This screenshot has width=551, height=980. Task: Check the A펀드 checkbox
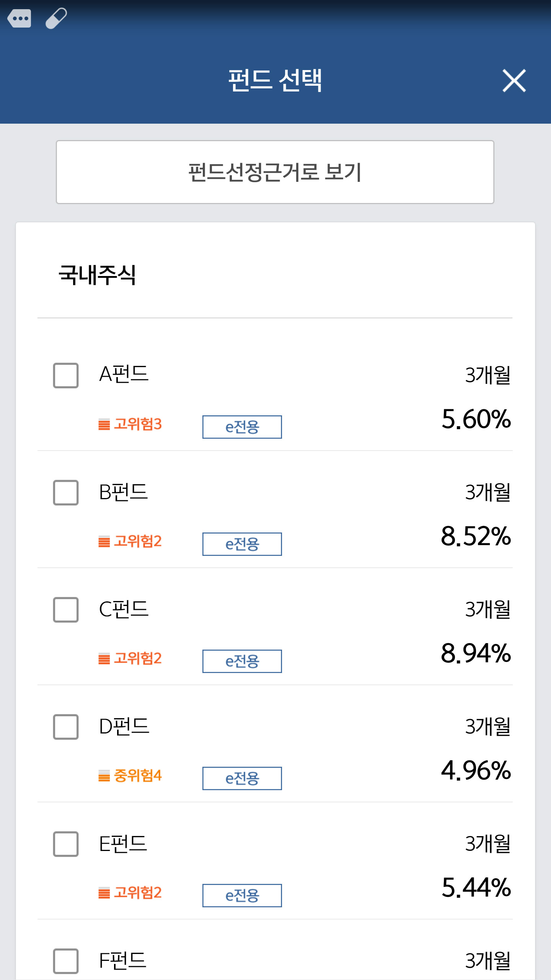(x=66, y=376)
